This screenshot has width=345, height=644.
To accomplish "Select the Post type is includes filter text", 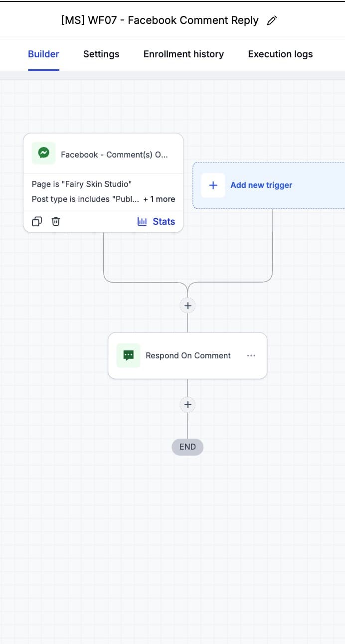I will (x=85, y=199).
